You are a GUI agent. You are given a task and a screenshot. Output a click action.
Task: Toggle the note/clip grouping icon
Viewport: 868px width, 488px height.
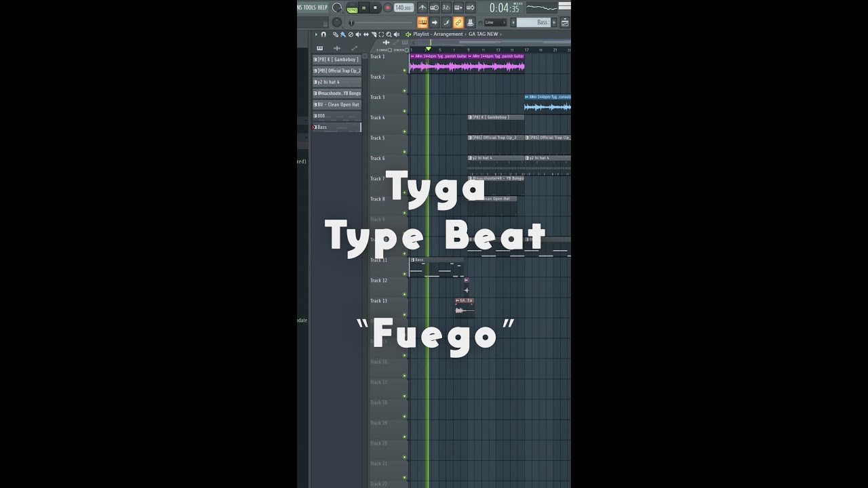[x=446, y=22]
